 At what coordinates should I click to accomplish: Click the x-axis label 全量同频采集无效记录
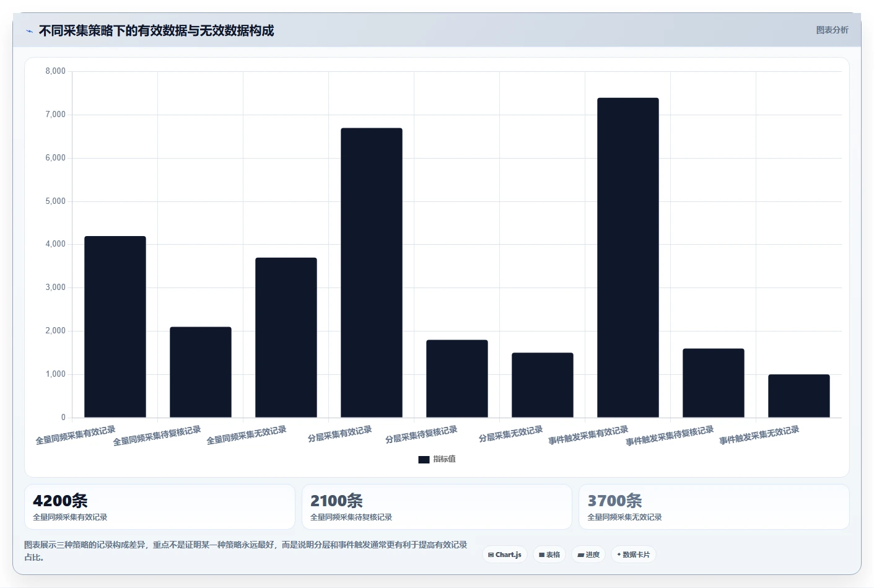[247, 435]
